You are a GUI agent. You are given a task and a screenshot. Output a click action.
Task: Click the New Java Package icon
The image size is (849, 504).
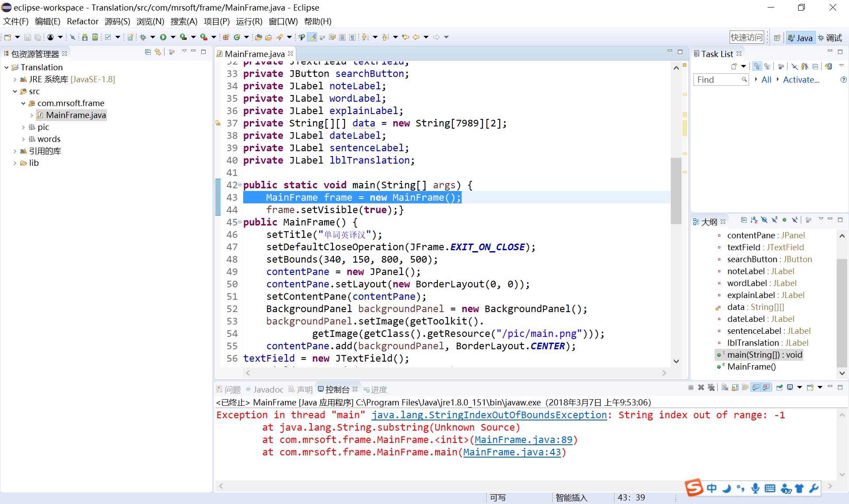[x=226, y=37]
